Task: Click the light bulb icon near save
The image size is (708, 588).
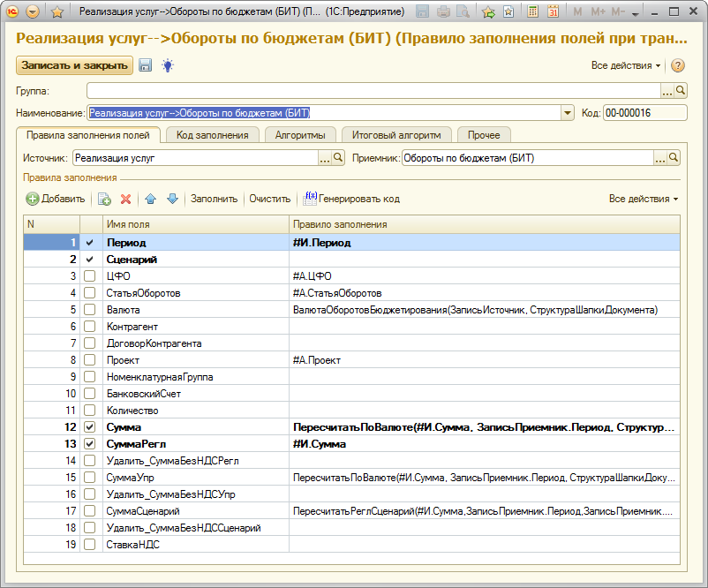Action: pyautogui.click(x=167, y=65)
